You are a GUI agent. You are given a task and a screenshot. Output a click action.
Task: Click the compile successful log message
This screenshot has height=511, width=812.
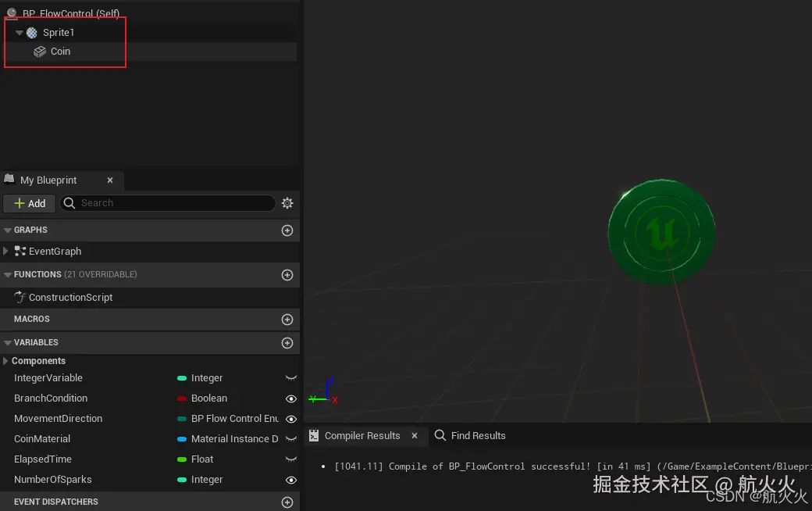click(573, 466)
